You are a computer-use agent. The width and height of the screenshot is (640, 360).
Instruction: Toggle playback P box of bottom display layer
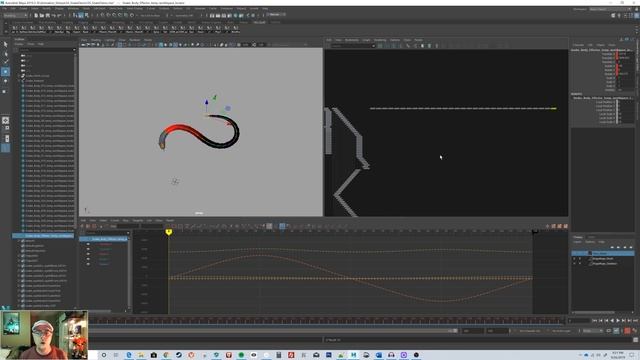(580, 264)
